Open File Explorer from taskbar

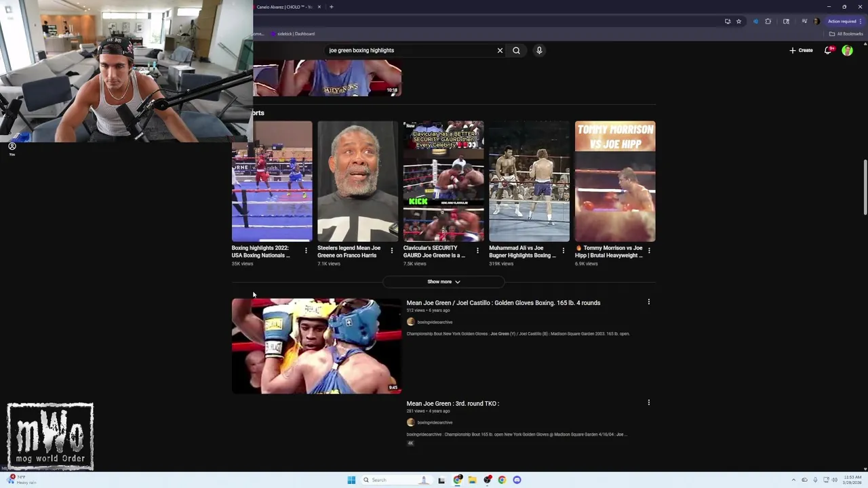pos(473,480)
